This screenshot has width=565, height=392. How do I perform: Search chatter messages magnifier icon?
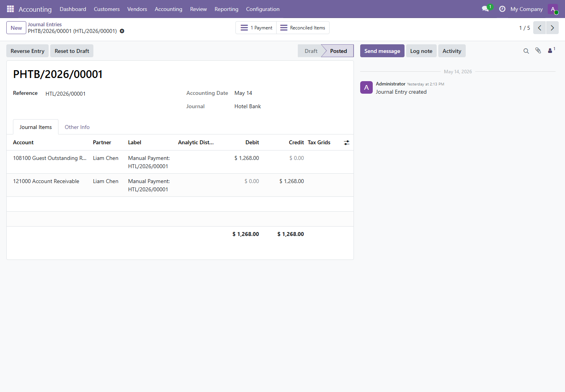pos(526,51)
